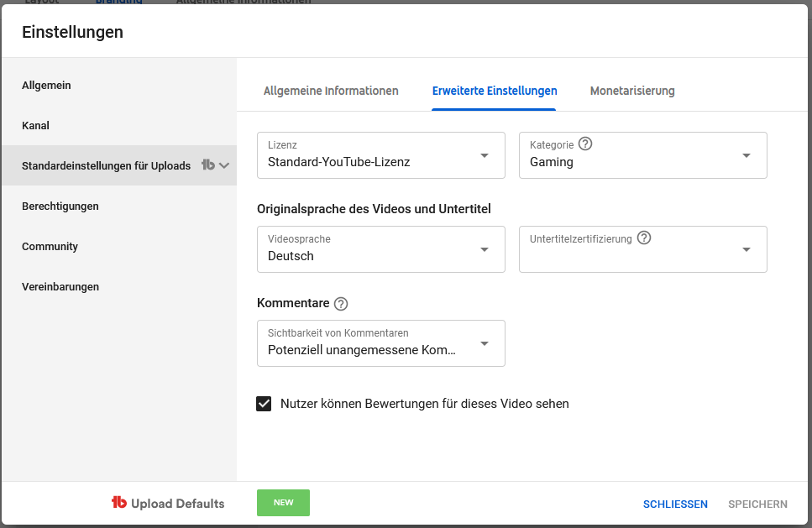Expand the chevron beside Standardeinstellungen für Uploads
The height and width of the screenshot is (528, 812).
tap(224, 165)
